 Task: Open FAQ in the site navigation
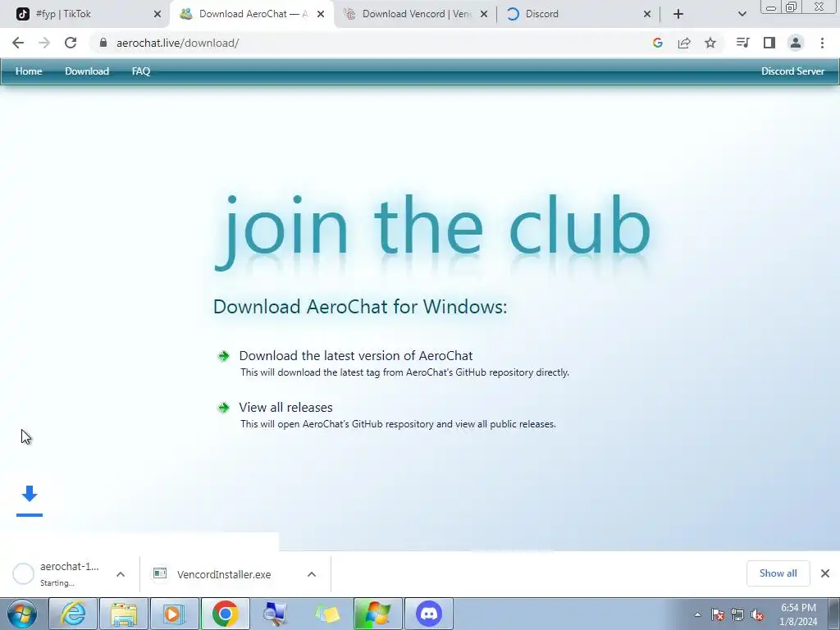tap(141, 71)
